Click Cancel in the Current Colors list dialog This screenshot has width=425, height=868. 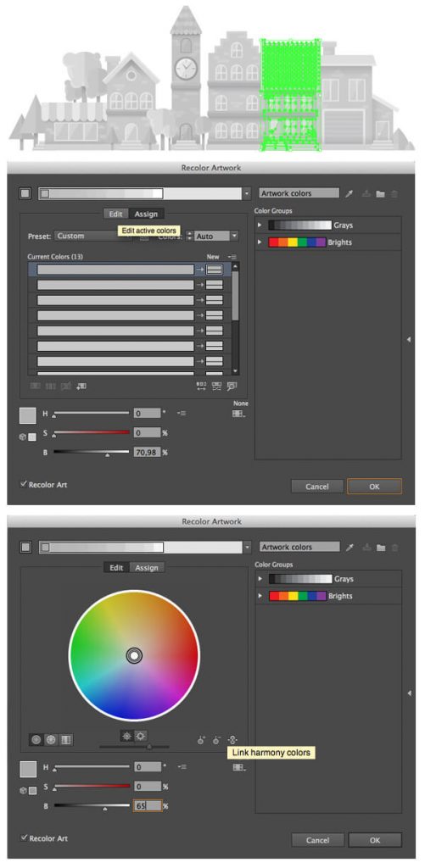[x=317, y=486]
